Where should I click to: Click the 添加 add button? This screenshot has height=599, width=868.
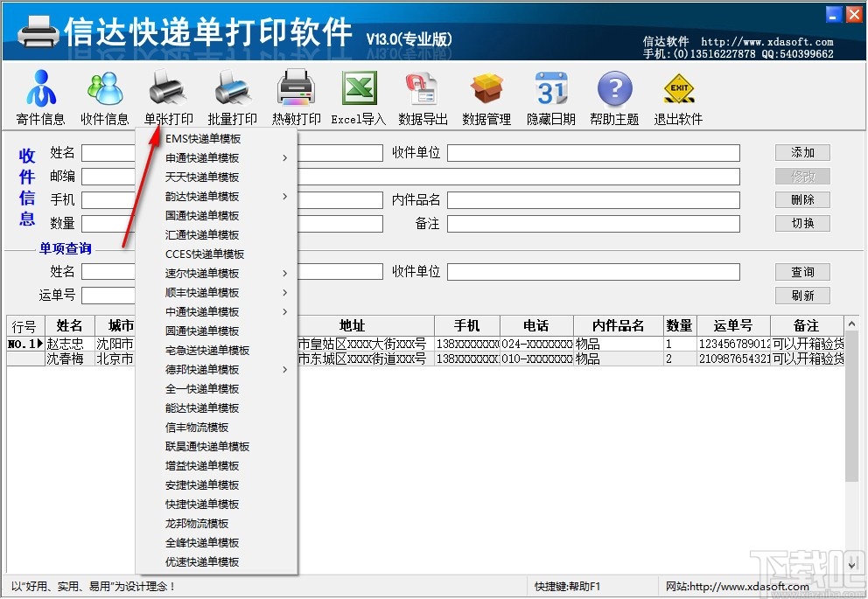tap(801, 151)
